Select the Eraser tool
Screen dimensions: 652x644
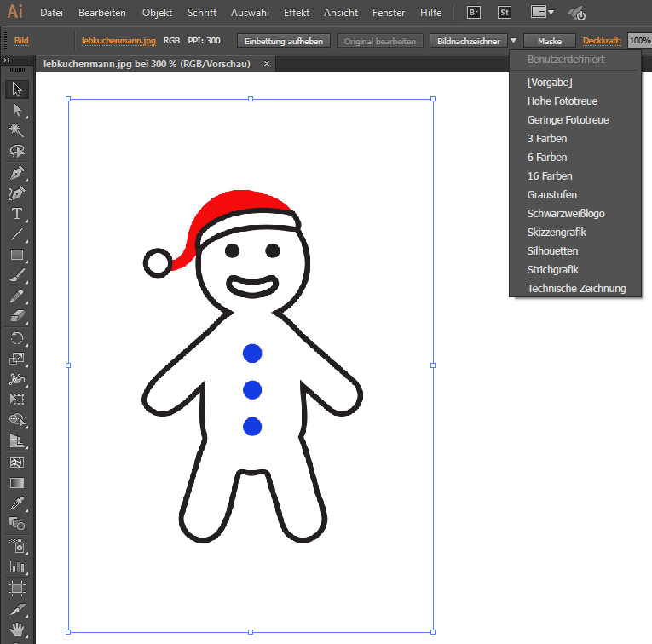pyautogui.click(x=16, y=317)
